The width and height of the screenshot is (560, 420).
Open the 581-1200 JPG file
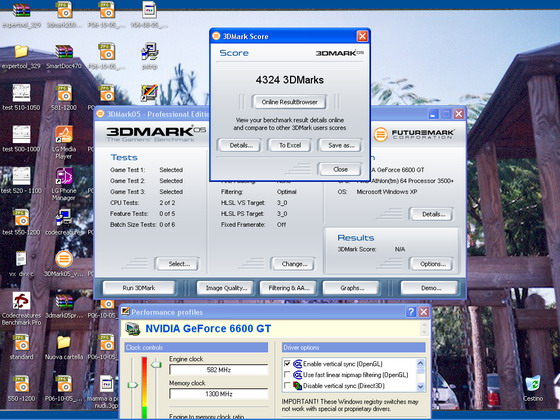point(64,93)
